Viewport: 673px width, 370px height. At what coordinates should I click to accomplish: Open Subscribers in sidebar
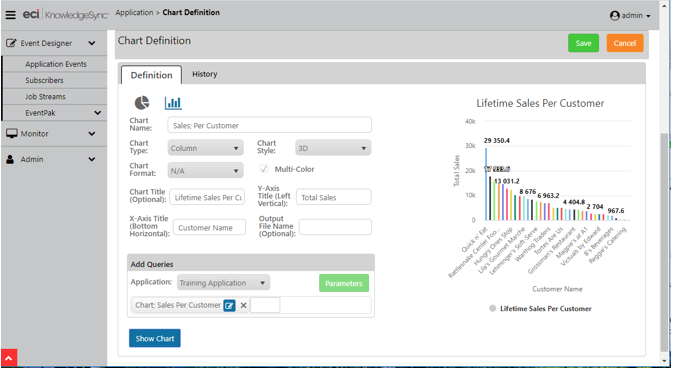[44, 80]
